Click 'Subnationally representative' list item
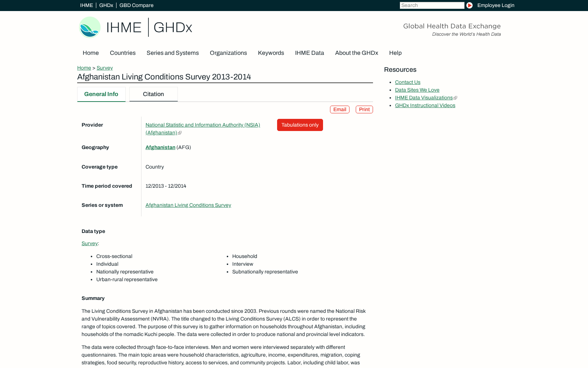Image resolution: width=588 pixels, height=368 pixels. (x=265, y=272)
